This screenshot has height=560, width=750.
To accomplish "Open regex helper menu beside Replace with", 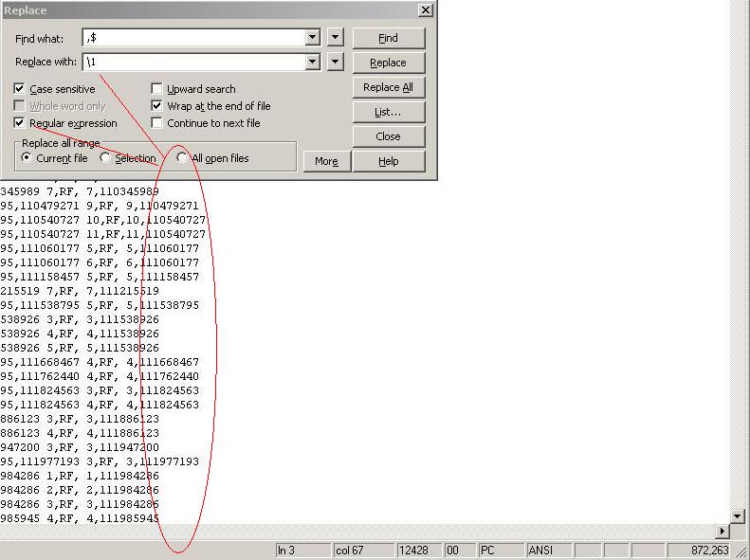I will [x=335, y=62].
